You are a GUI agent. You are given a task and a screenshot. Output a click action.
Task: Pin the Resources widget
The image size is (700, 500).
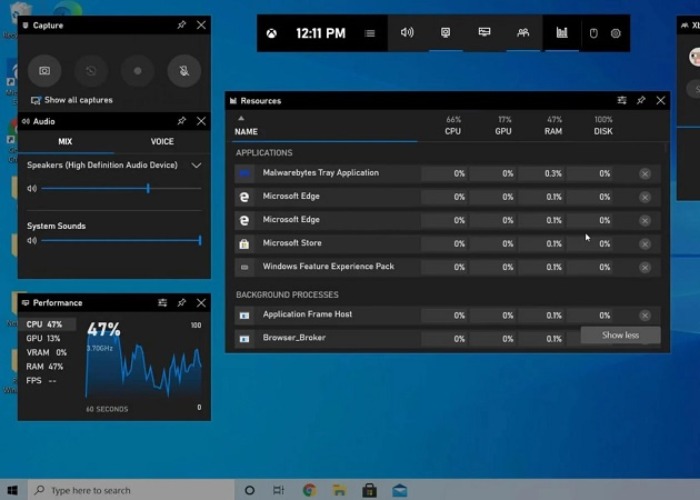[641, 101]
